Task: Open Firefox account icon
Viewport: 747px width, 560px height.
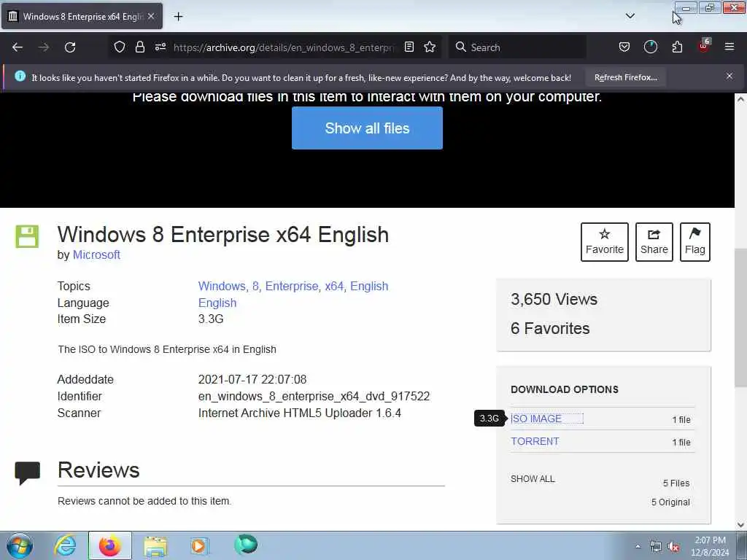Action: (x=650, y=47)
